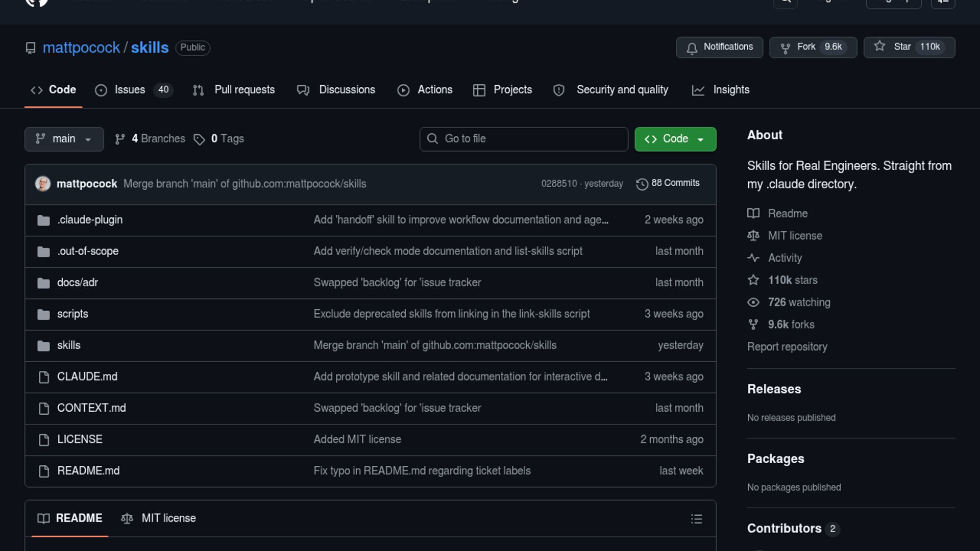
Task: Click the Notifications button
Action: point(719,47)
